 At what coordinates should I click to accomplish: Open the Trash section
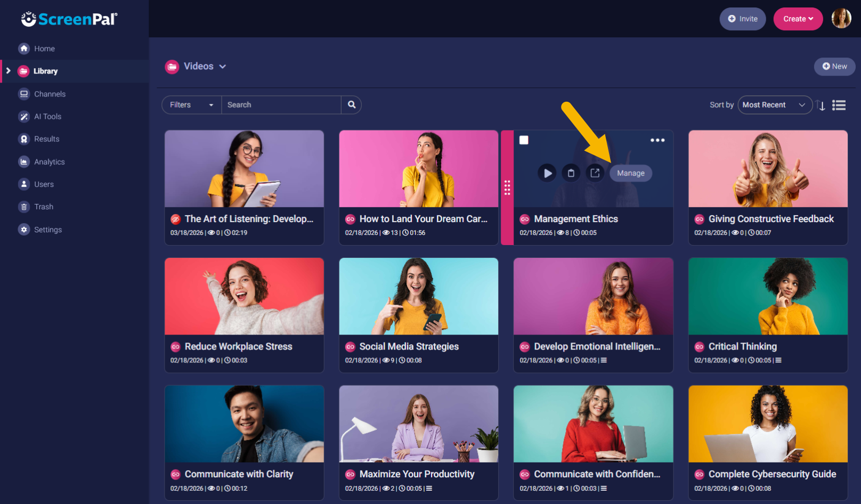(43, 207)
